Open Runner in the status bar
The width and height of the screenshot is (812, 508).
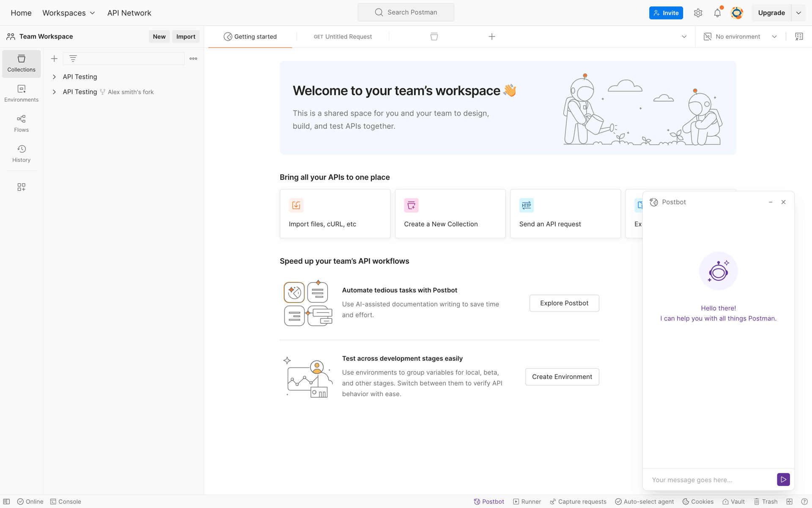point(527,502)
